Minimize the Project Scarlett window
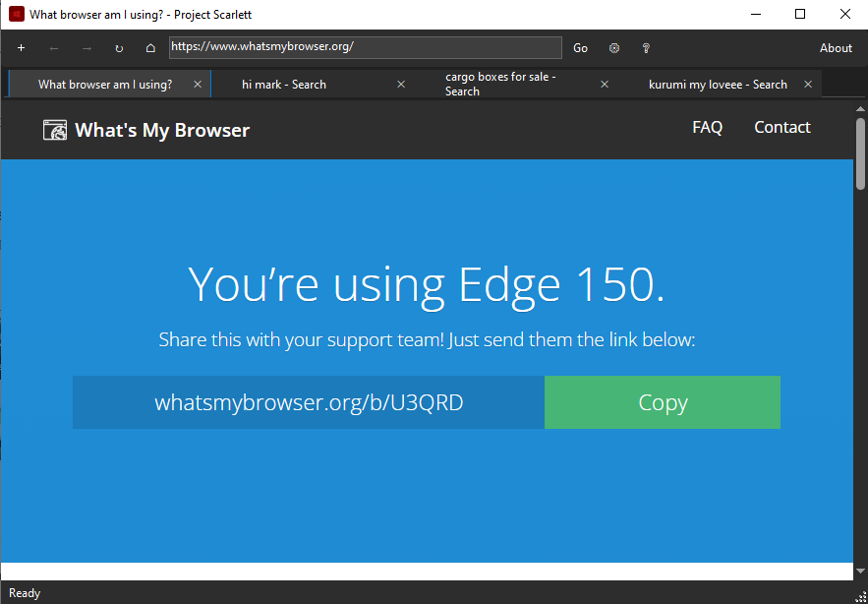The image size is (868, 604). pos(755,15)
